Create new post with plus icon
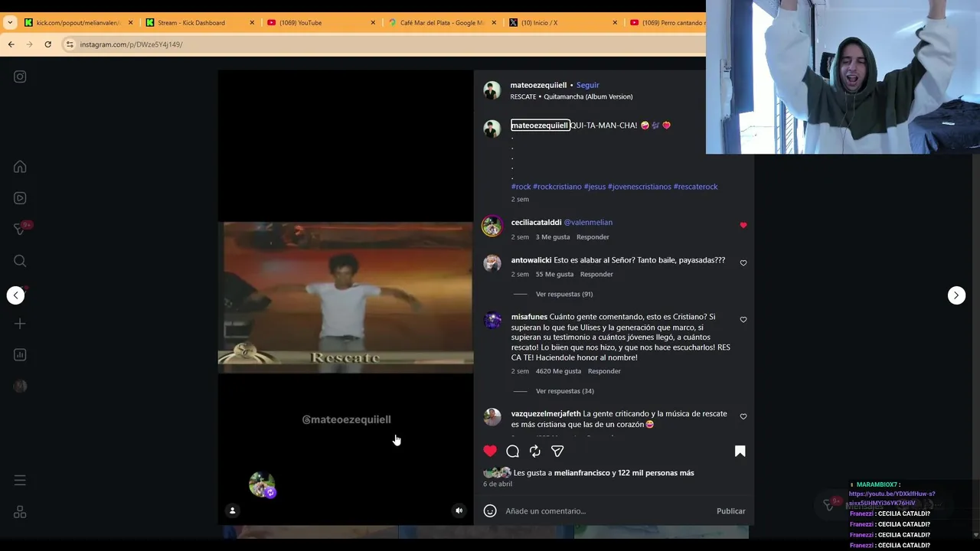This screenshot has width=980, height=551. coord(20,324)
